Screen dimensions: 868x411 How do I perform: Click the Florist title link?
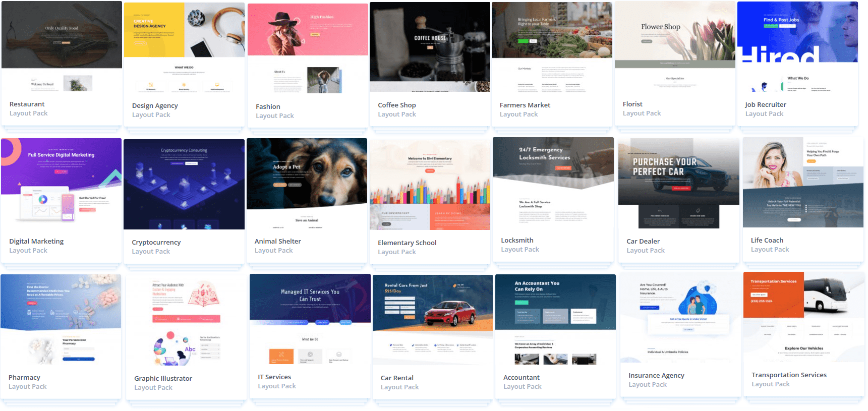tap(632, 104)
